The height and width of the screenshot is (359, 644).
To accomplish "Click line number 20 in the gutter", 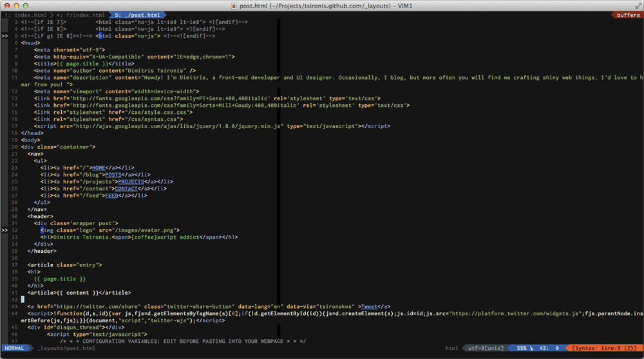I will [14, 147].
